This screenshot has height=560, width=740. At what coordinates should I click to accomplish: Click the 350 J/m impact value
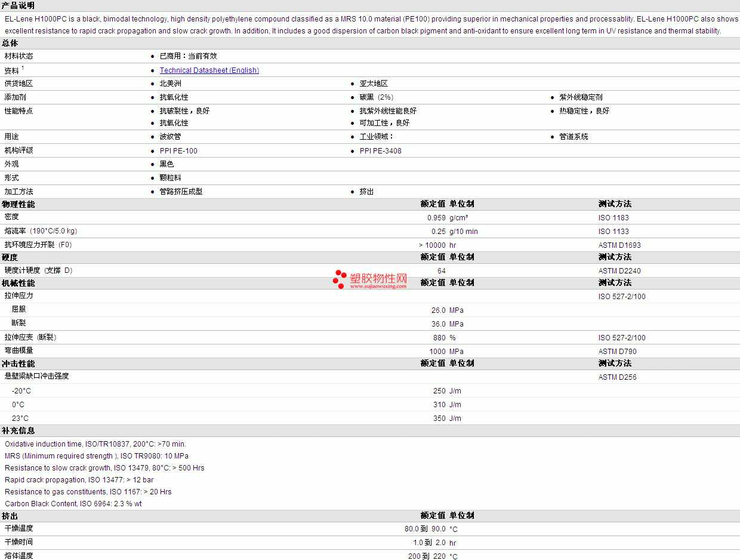447,419
